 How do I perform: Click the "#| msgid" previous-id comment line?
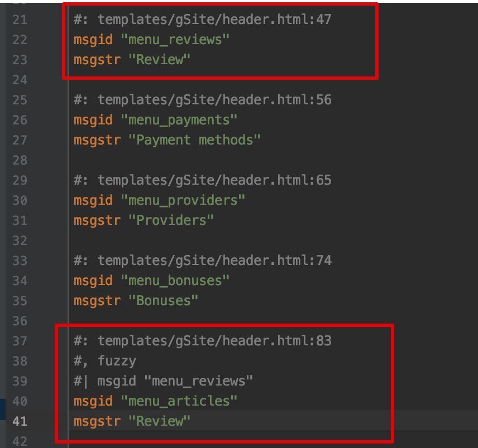pyautogui.click(x=163, y=381)
